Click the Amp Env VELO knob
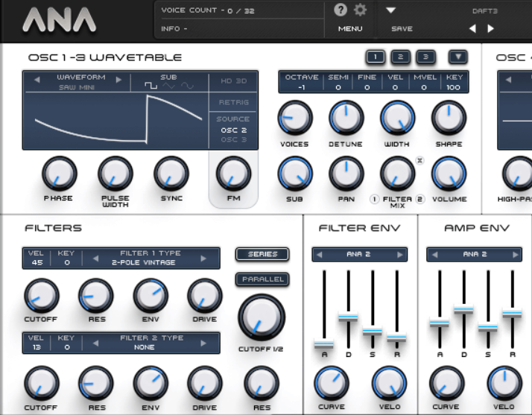Screen dimensions: 532x415 [x=504, y=384]
